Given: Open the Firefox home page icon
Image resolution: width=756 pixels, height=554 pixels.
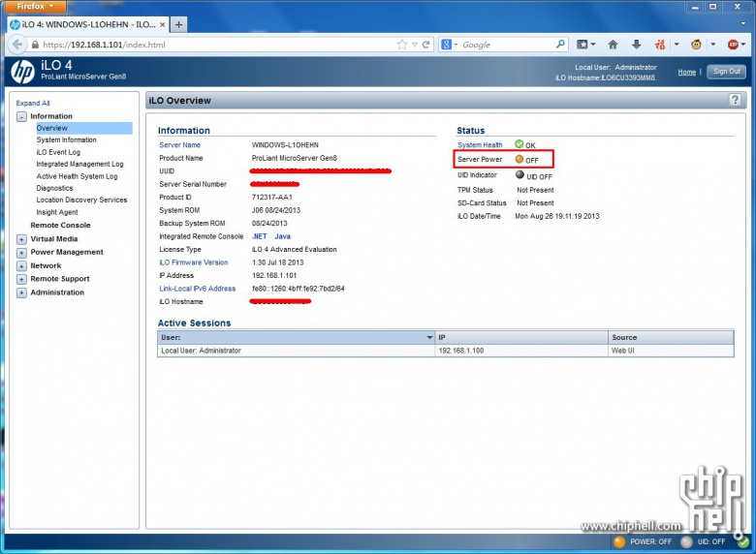Looking at the screenshot, I should click(x=613, y=45).
